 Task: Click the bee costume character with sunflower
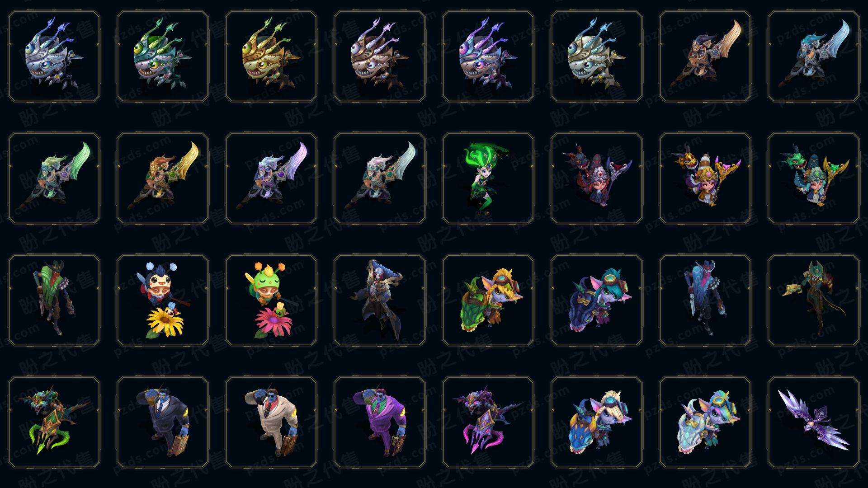(163, 300)
